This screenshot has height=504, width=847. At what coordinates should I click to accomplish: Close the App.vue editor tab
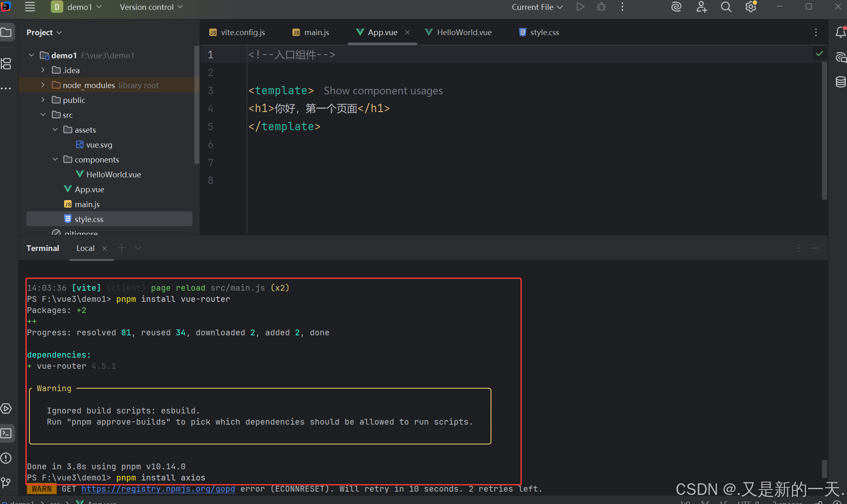point(407,32)
